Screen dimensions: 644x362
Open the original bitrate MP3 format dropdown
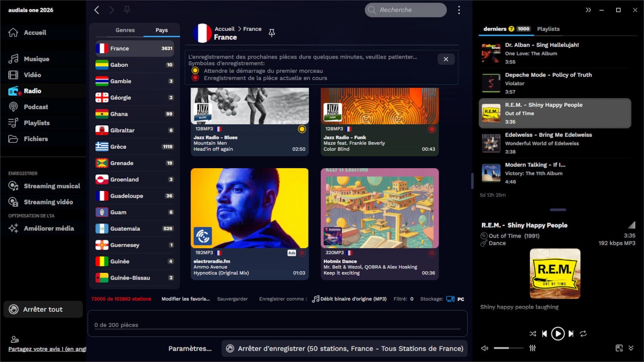pyautogui.click(x=349, y=299)
